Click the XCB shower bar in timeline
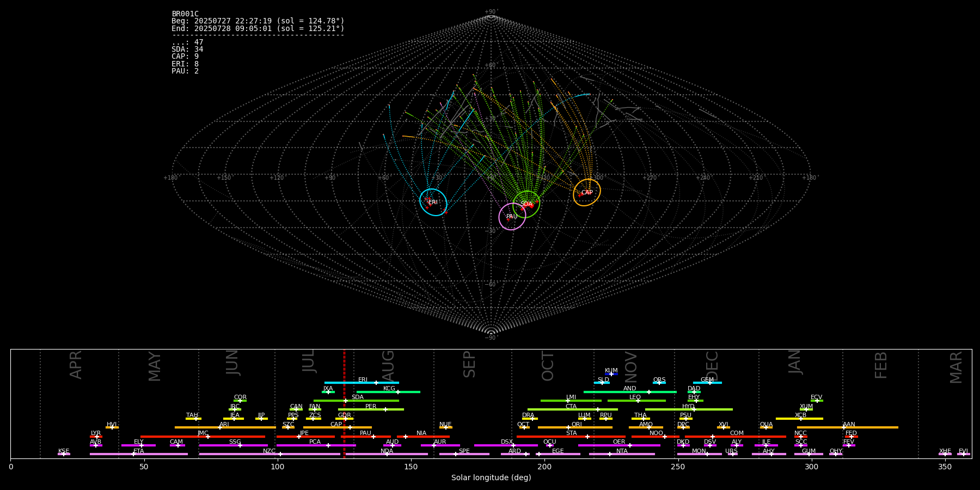 coord(799,419)
